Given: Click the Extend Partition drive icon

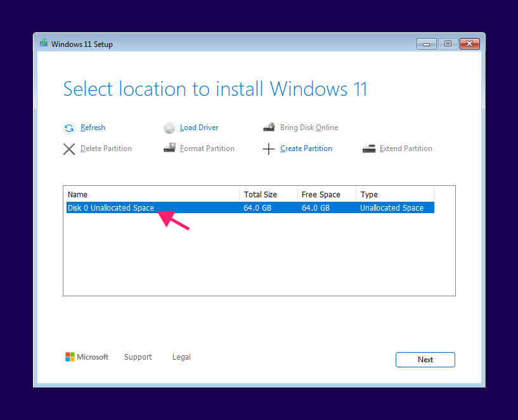Looking at the screenshot, I should pos(369,148).
